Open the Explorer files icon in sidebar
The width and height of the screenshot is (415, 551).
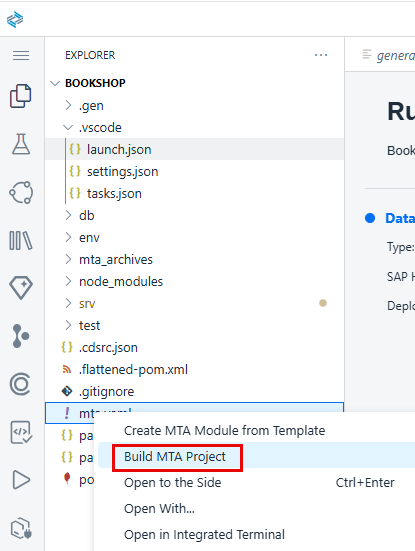click(21, 96)
